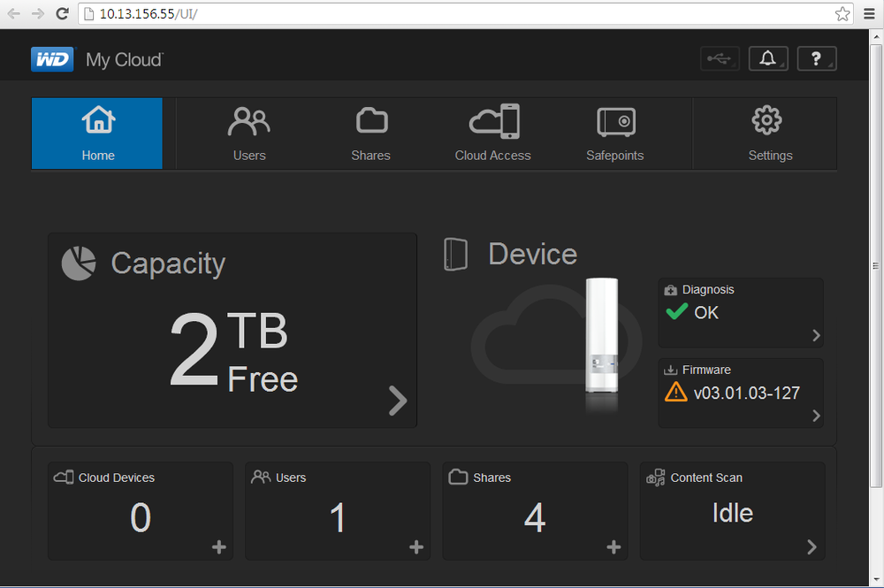Click the USB devices icon
This screenshot has height=588, width=884.
[x=720, y=58]
